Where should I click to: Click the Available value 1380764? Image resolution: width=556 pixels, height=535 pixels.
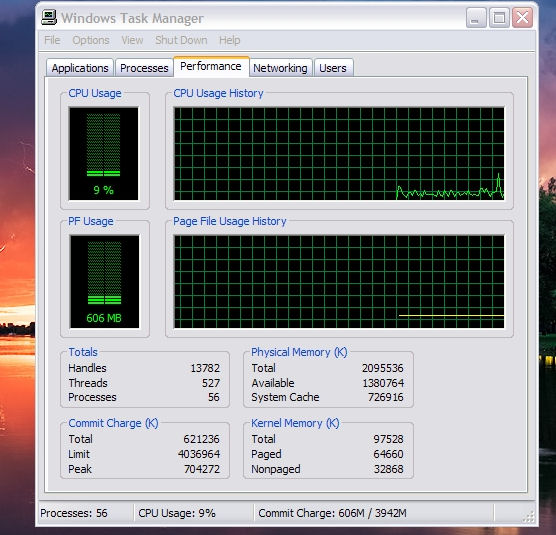383,383
